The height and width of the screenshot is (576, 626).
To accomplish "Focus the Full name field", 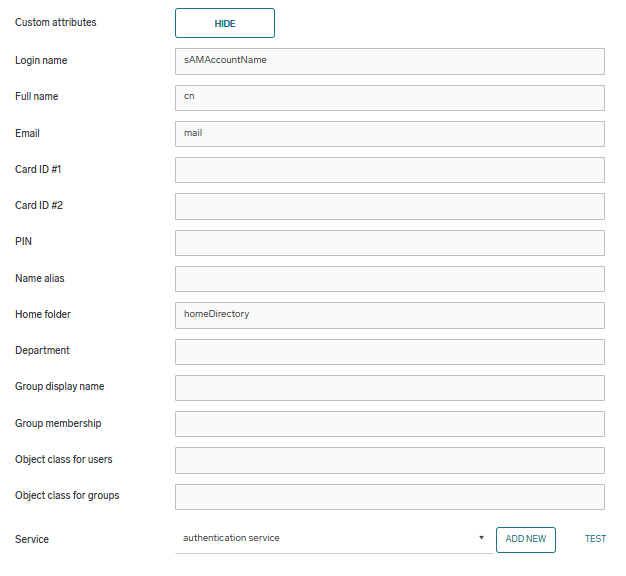I will tap(389, 97).
